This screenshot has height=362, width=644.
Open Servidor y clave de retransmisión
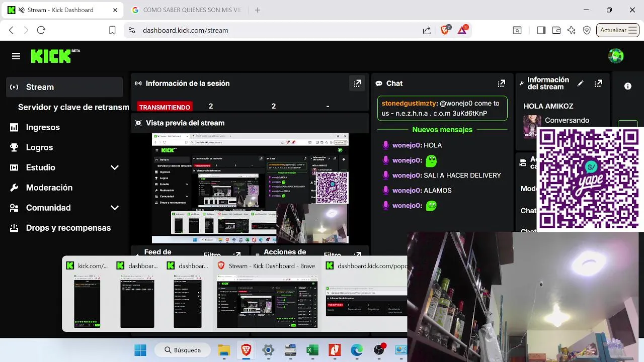(x=73, y=107)
